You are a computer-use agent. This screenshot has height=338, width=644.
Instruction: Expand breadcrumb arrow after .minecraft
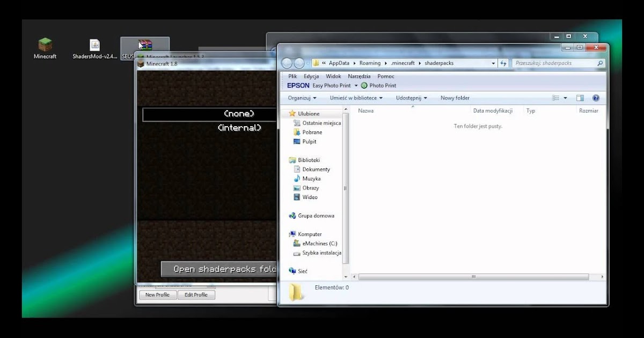tap(420, 63)
